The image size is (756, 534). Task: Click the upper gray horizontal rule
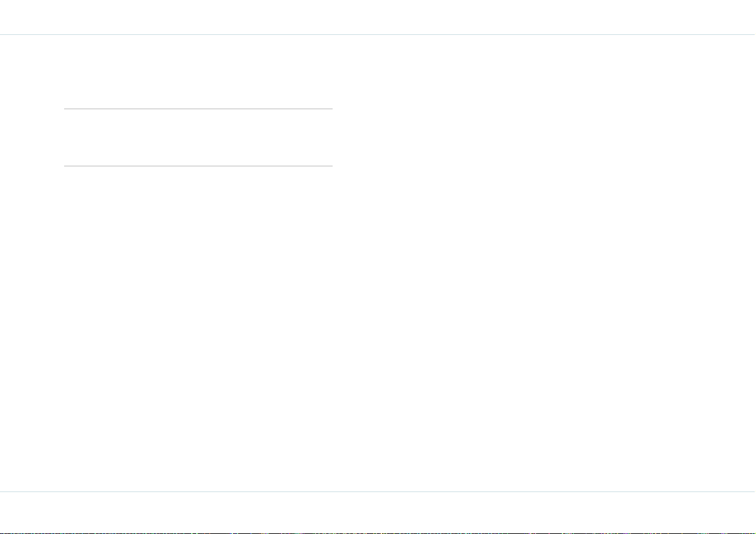tap(198, 109)
